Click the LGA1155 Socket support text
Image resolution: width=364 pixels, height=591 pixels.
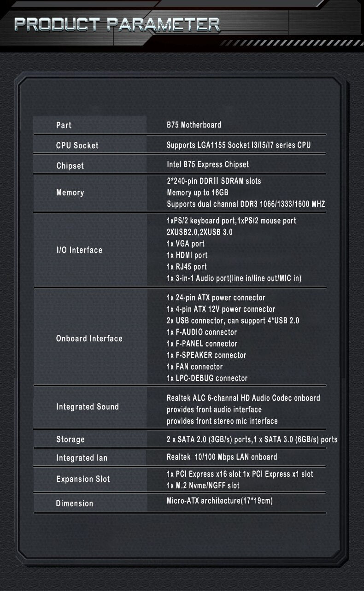[x=238, y=145]
